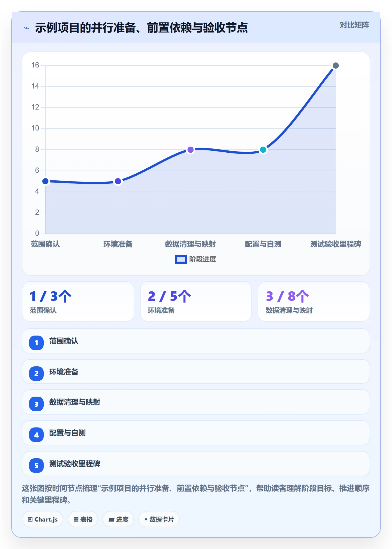
Task: Select the 进度 tag
Action: (118, 519)
